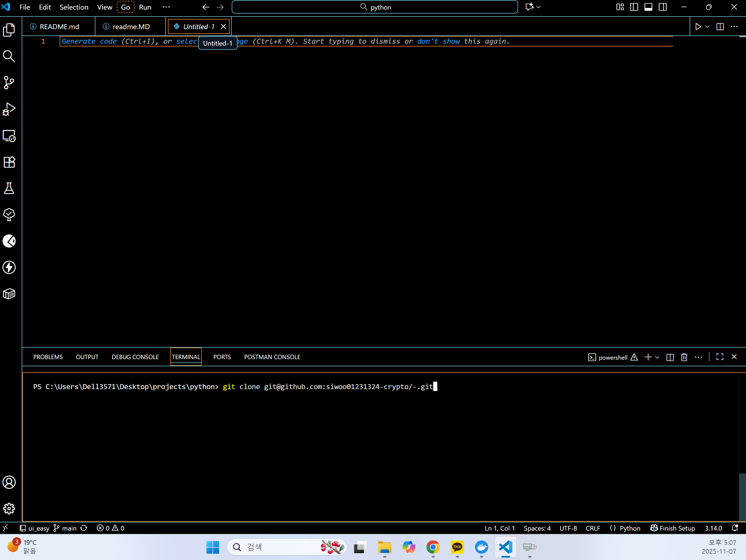Click the terminal vertical scrollbar

tap(742, 497)
